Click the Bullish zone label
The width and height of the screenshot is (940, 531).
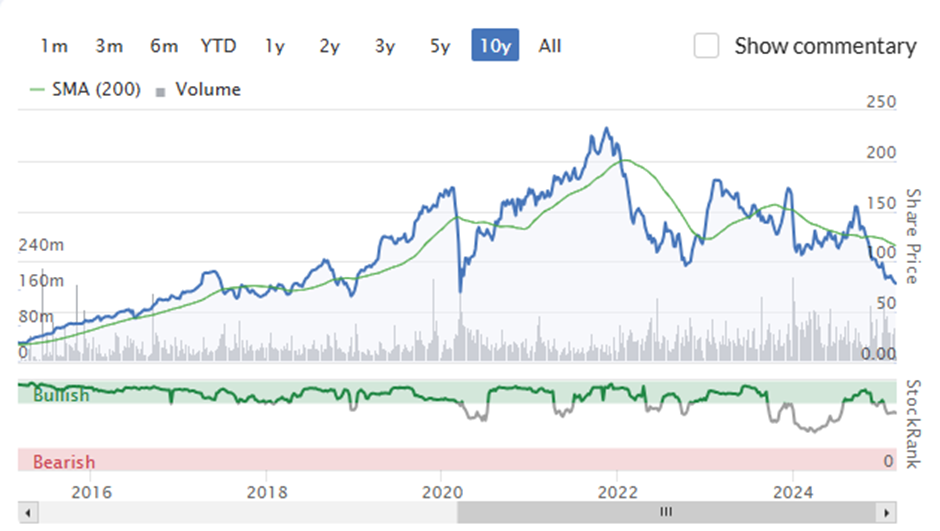[61, 396]
